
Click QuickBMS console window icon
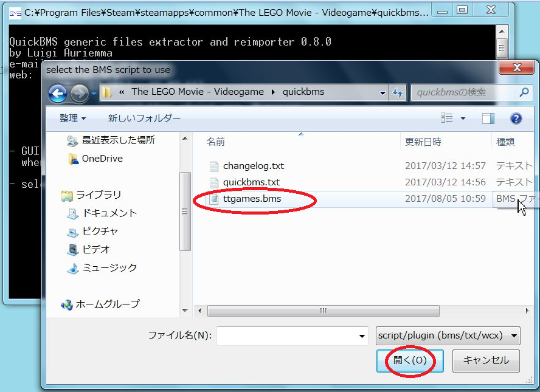click(x=15, y=13)
